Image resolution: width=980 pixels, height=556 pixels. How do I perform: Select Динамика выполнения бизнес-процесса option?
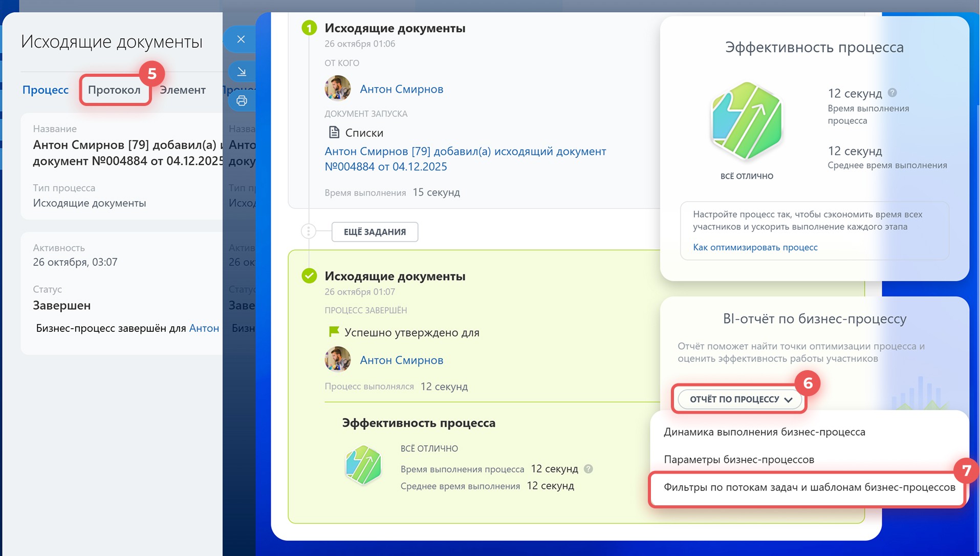(764, 432)
